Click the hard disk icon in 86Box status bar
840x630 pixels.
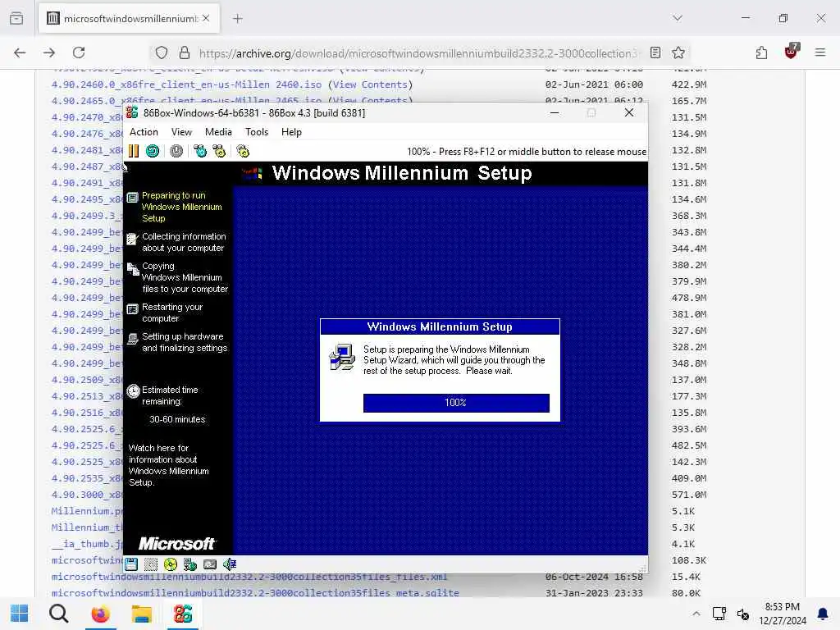(x=190, y=564)
